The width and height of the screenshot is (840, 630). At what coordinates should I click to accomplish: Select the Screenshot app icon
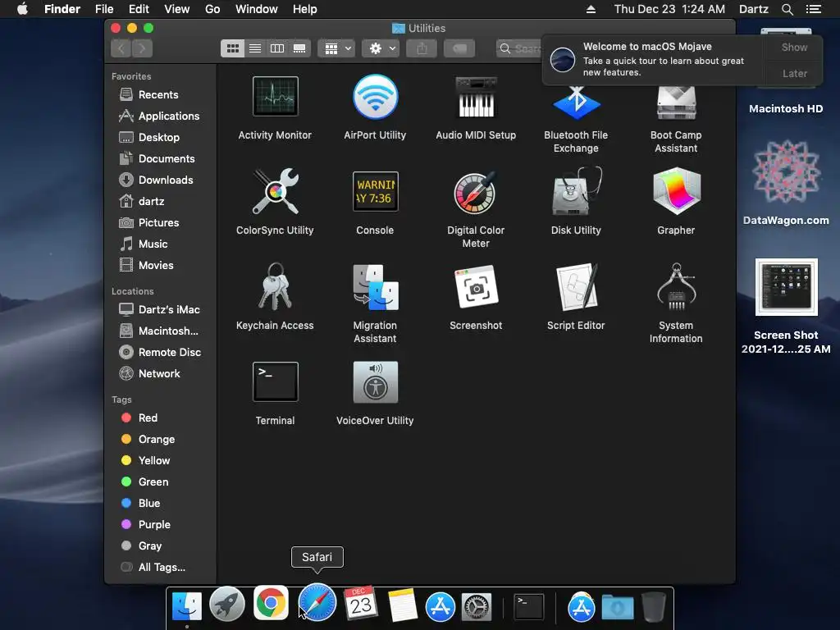pyautogui.click(x=476, y=287)
